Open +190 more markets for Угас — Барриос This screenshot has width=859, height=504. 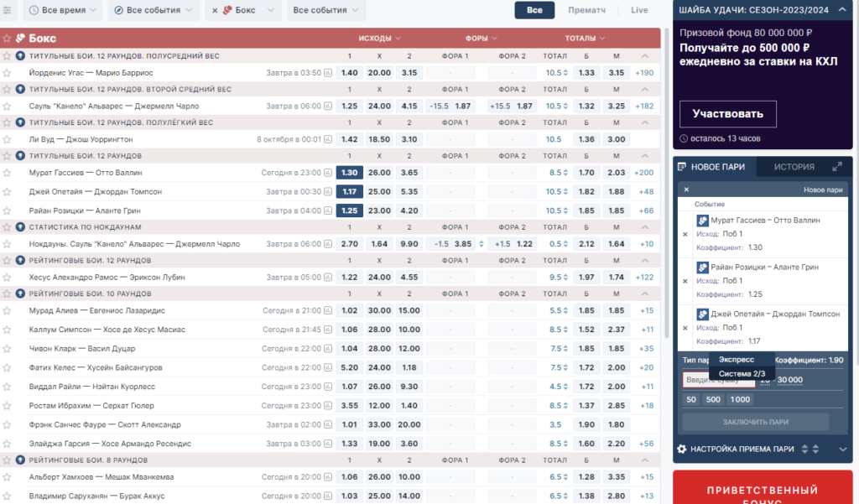pos(644,73)
